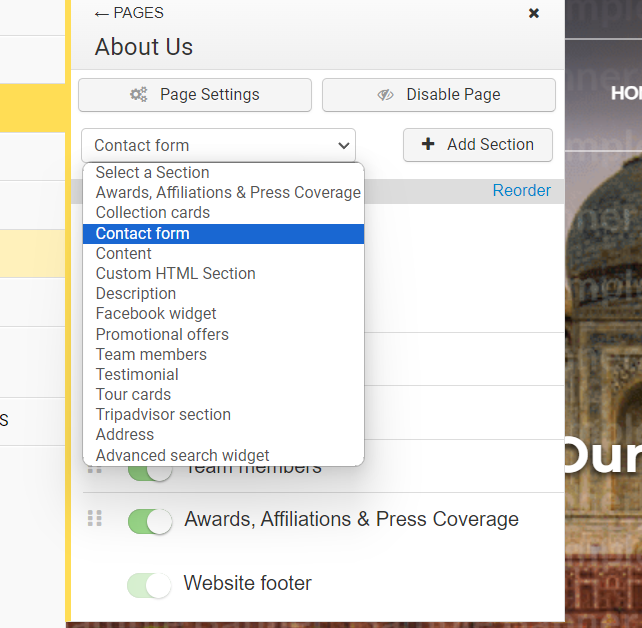642x628 pixels.
Task: Select Promotional offers from the list
Action: [162, 334]
